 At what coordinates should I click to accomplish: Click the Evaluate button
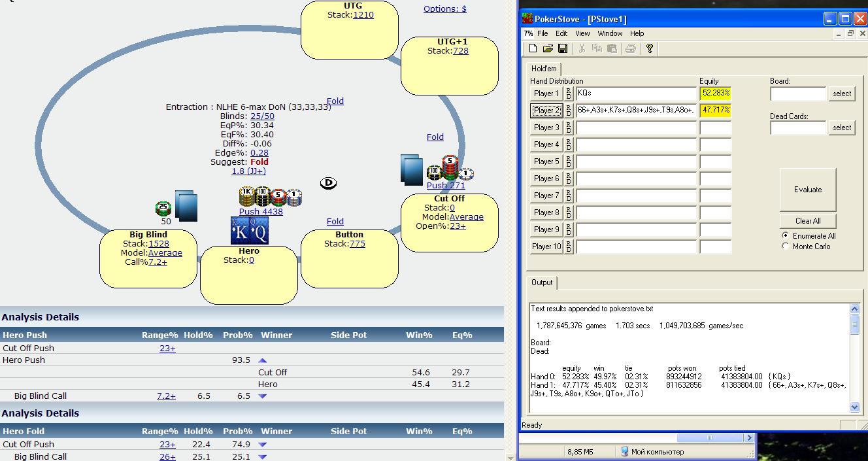[808, 190]
